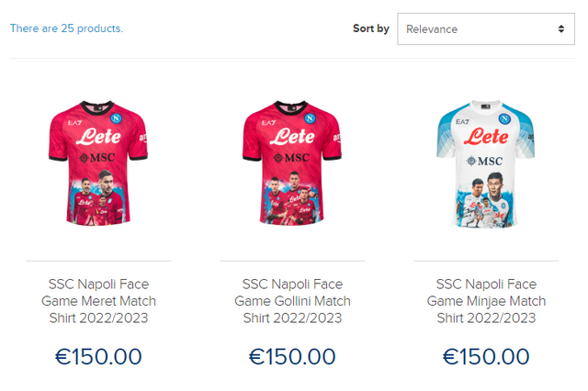
Task: Open SSC Napoli Face Game Minjae title link
Action: (486, 301)
